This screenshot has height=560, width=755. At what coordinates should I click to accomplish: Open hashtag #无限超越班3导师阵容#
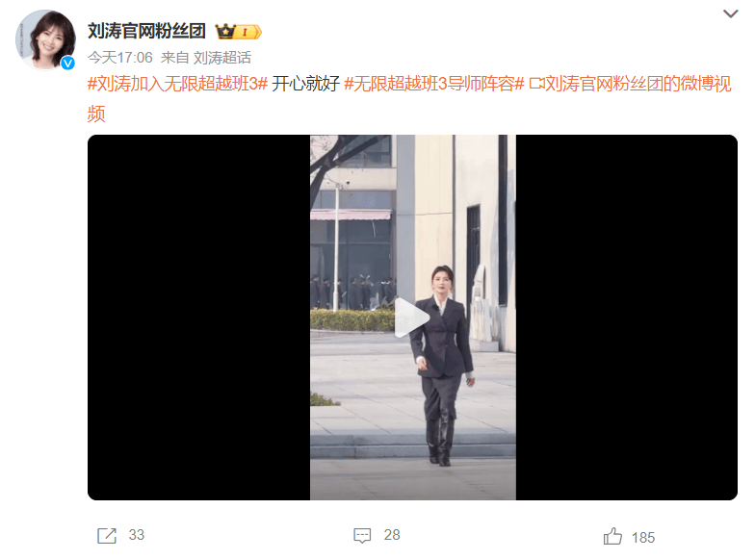coord(433,84)
